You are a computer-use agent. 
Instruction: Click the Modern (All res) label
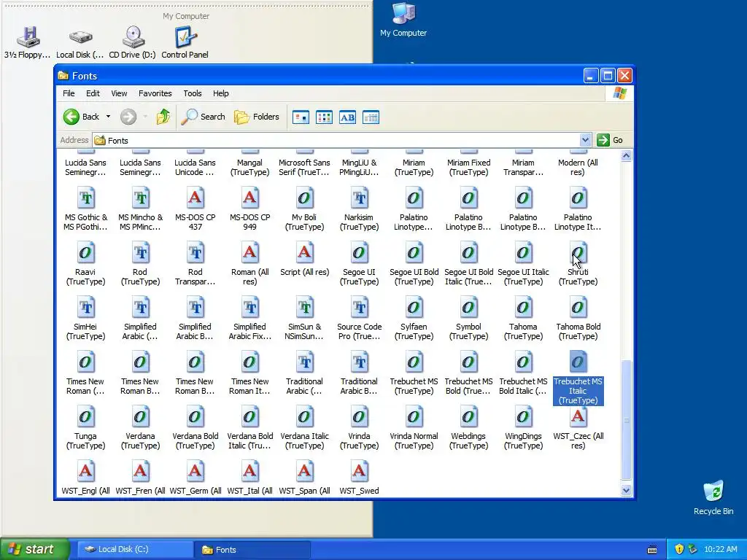(x=578, y=167)
